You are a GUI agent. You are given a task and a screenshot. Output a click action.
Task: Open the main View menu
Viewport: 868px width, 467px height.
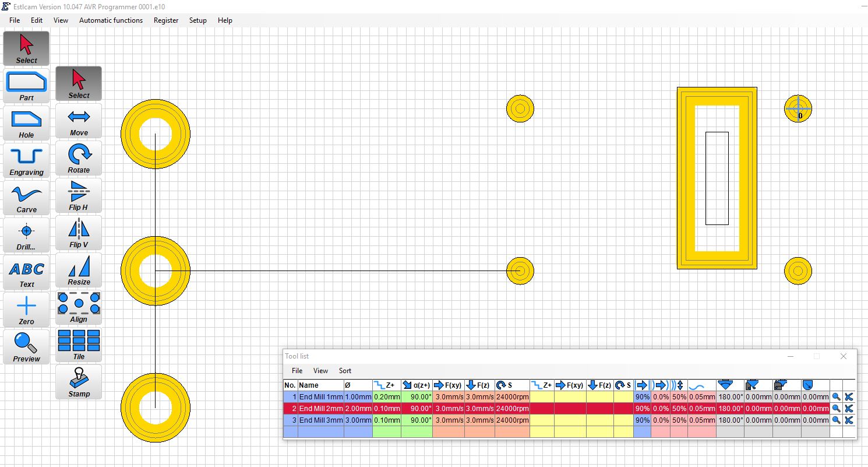(61, 20)
